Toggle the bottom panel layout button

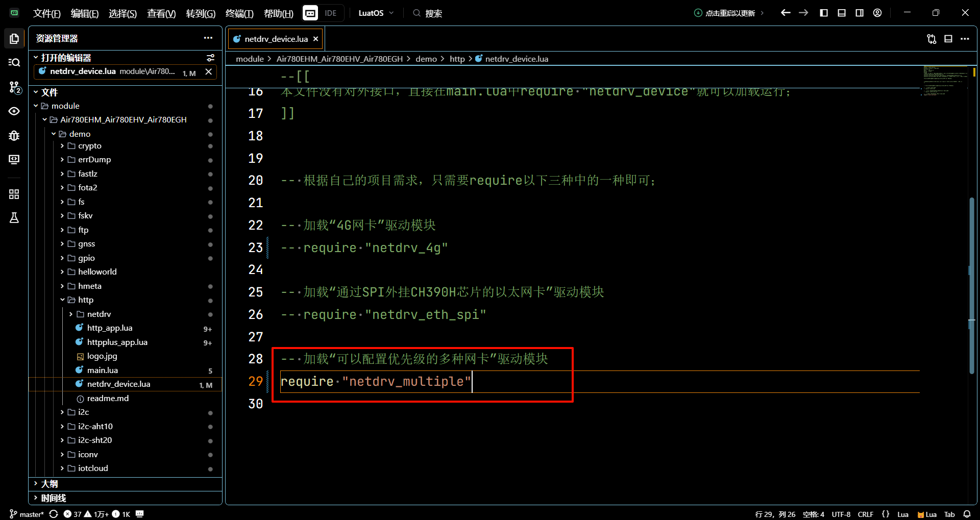(x=842, y=13)
